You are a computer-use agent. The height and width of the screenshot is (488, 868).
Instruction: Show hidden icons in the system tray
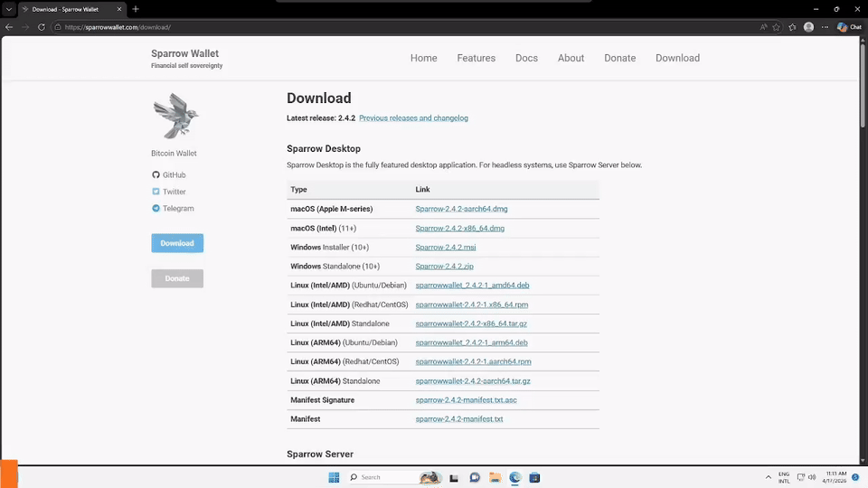(x=769, y=477)
